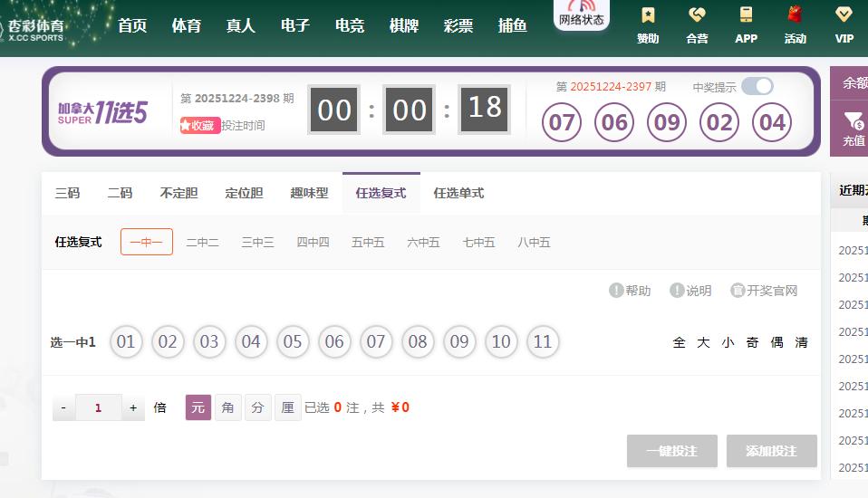Choose the 角 betting unit
Image resolution: width=868 pixels, height=498 pixels.
(x=227, y=407)
